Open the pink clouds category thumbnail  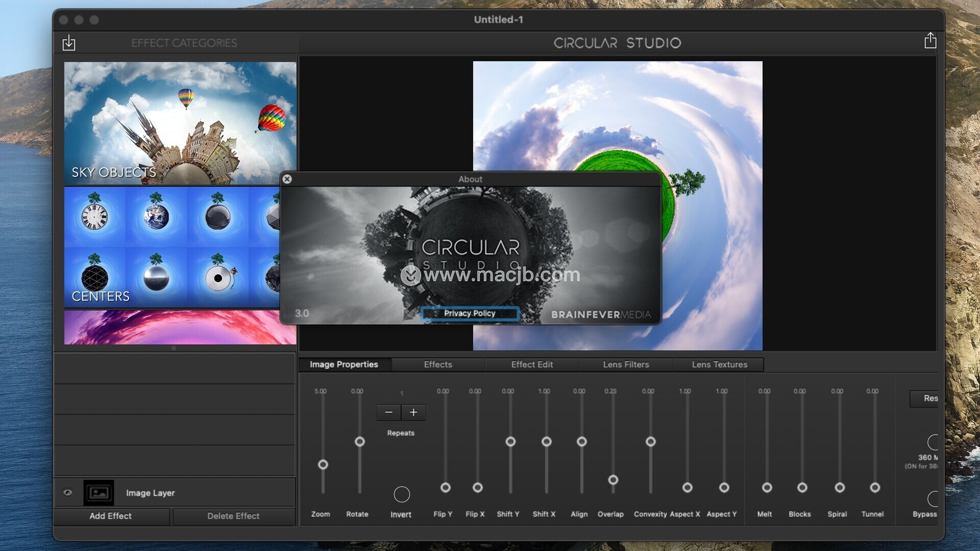coord(180,328)
